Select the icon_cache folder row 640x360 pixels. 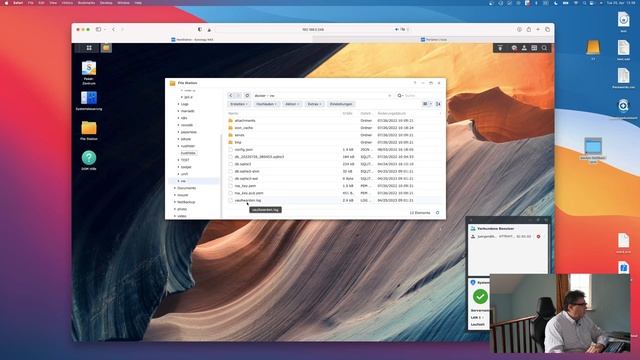tap(334, 128)
